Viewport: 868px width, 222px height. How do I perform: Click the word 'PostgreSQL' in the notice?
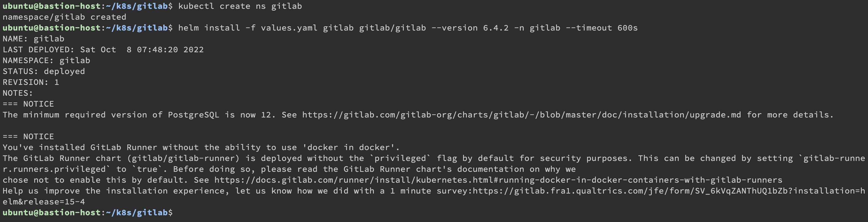[193, 115]
